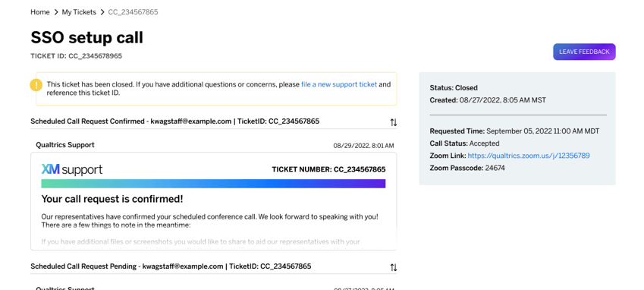
Task: Select Call Status: Accepted text
Action: (x=464, y=143)
